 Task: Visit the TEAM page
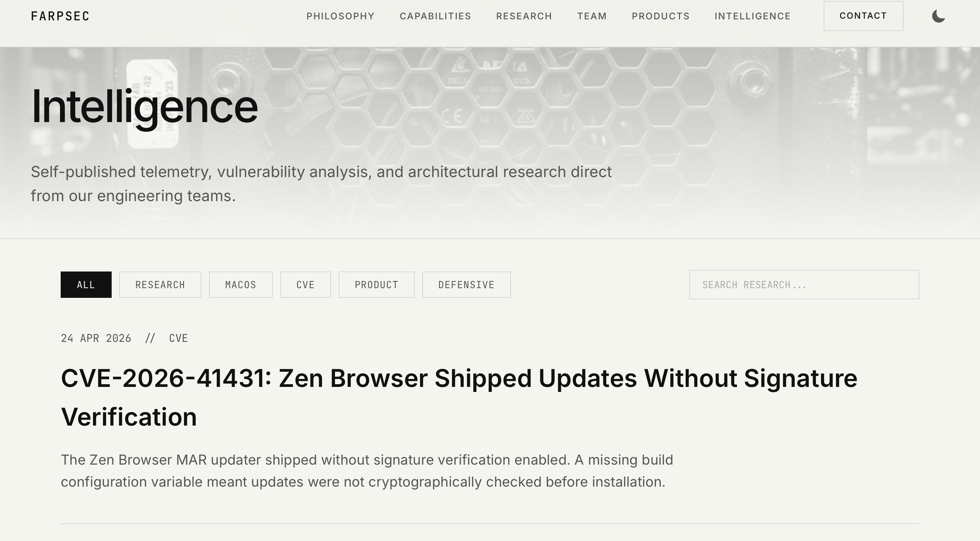pos(592,16)
